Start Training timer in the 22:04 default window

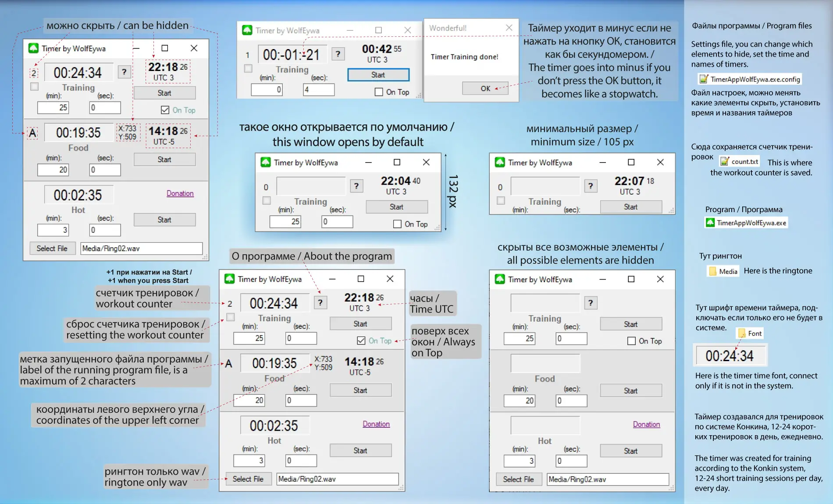coord(397,207)
